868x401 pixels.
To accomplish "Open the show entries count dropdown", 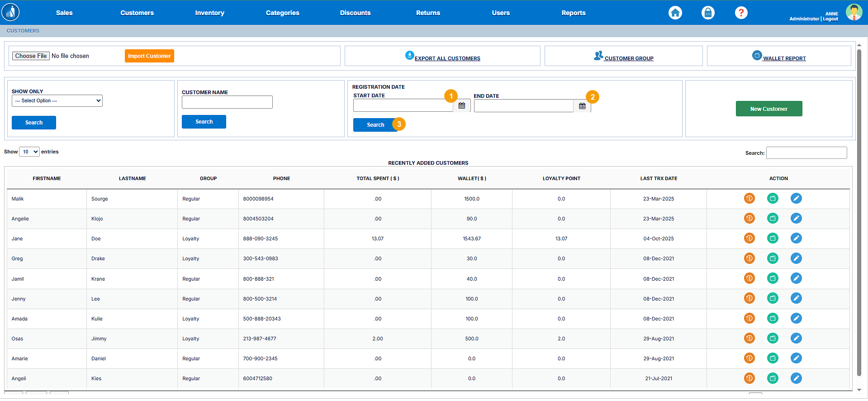I will point(29,152).
